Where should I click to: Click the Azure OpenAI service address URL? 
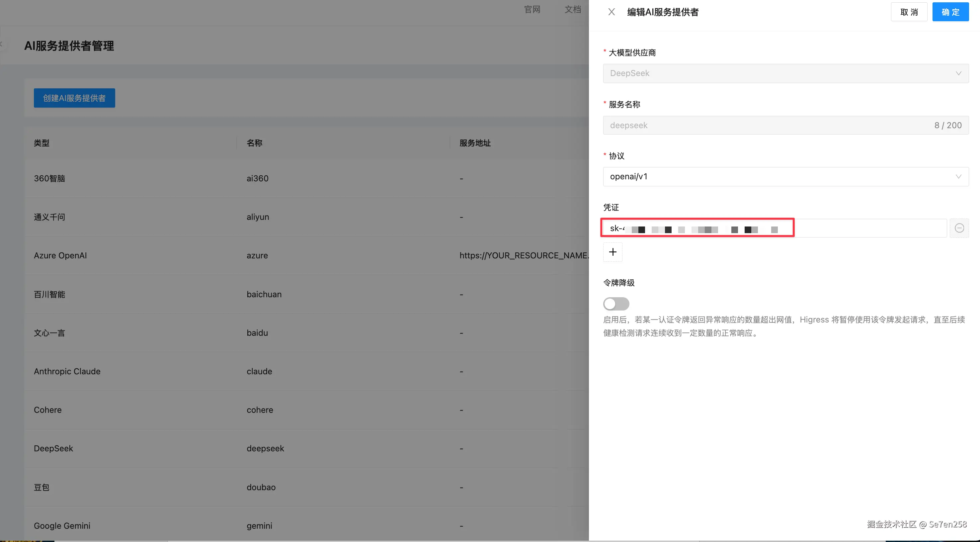pyautogui.click(x=524, y=255)
